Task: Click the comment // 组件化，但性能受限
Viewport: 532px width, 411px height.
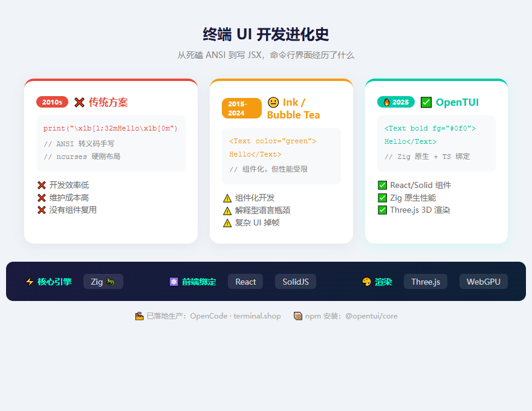Action: click(x=268, y=169)
